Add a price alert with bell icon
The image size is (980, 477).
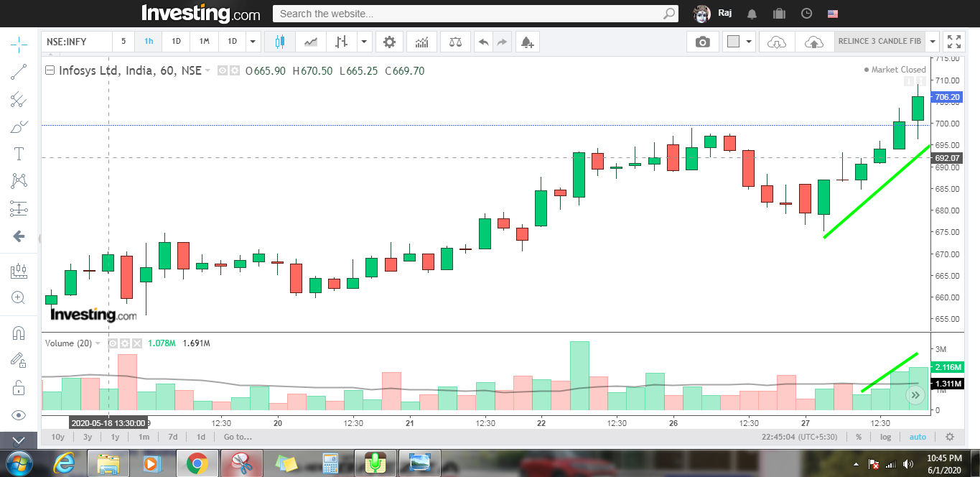[x=527, y=42]
